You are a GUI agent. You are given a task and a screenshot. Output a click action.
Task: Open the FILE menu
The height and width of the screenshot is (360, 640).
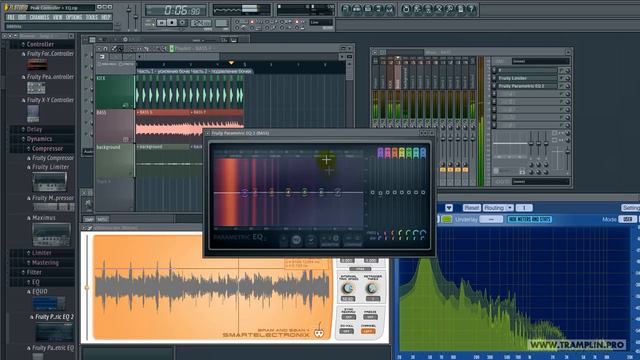pyautogui.click(x=11, y=18)
